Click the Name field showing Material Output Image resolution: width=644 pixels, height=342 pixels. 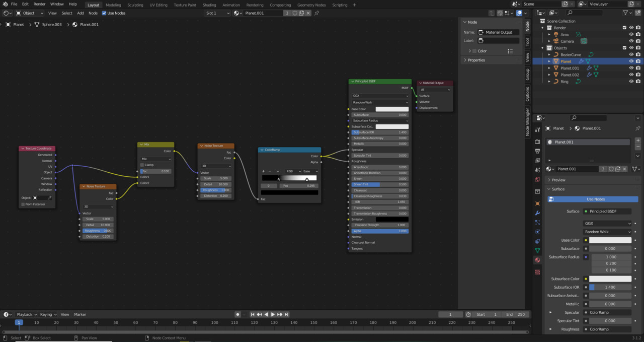point(499,32)
